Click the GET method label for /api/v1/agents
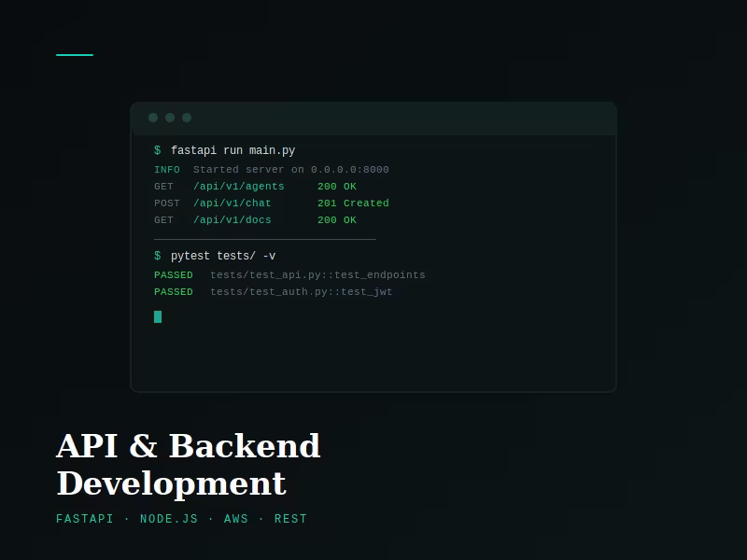The height and width of the screenshot is (560, 747). (163, 187)
